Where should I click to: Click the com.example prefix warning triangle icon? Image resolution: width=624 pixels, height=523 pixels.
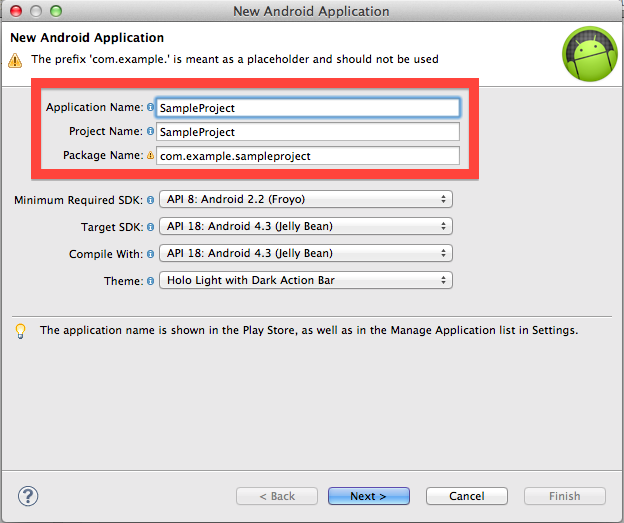click(x=15, y=60)
